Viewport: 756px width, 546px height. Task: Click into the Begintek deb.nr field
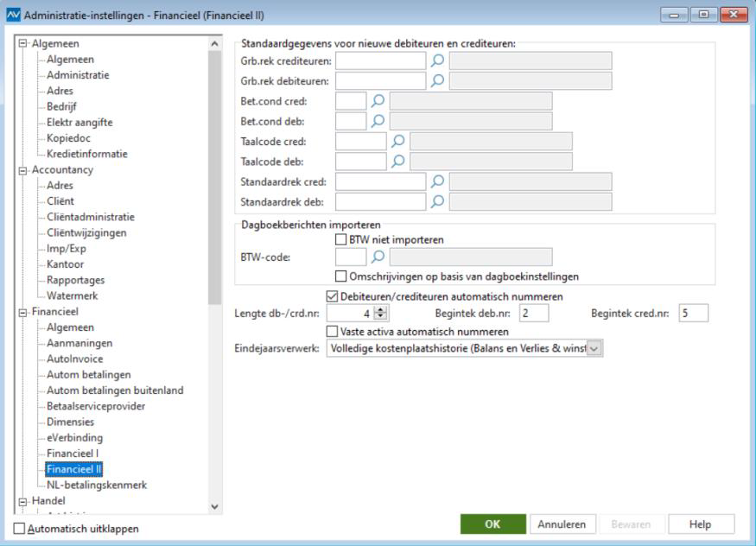point(534,314)
